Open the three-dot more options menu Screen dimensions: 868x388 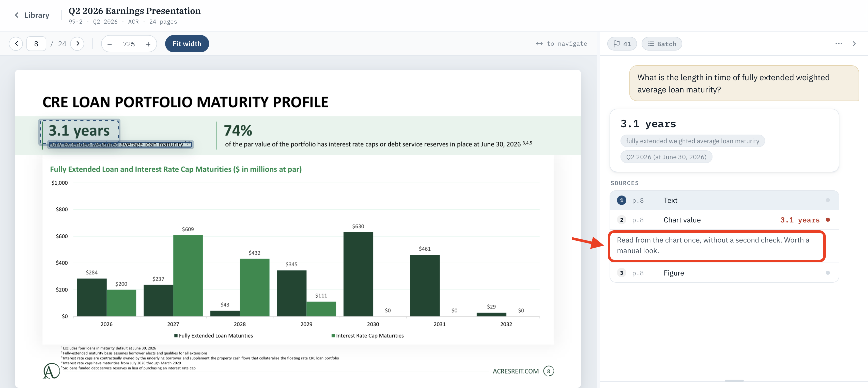click(839, 44)
